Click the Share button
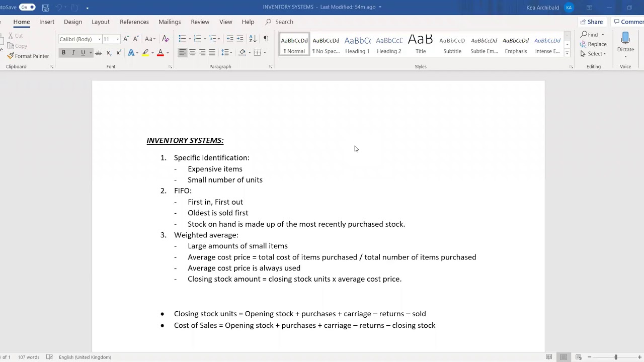Viewport: 644px width, 362px height. click(x=592, y=22)
